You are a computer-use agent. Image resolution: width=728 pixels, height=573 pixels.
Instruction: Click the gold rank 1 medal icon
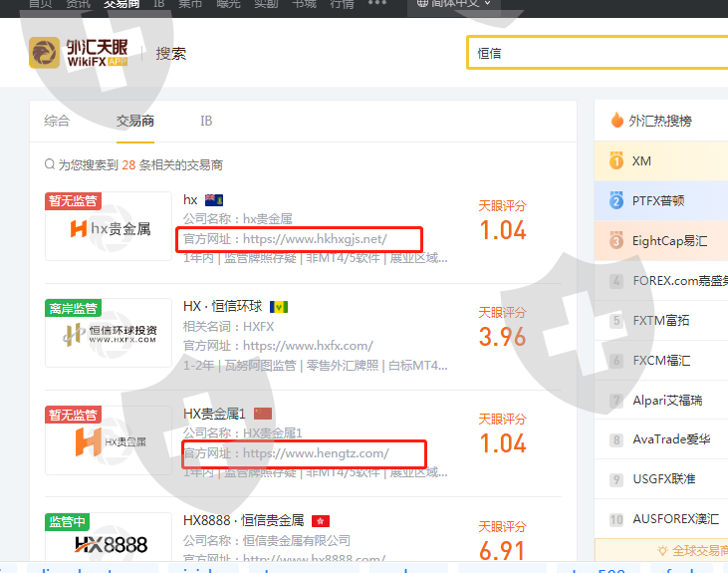pos(616,160)
